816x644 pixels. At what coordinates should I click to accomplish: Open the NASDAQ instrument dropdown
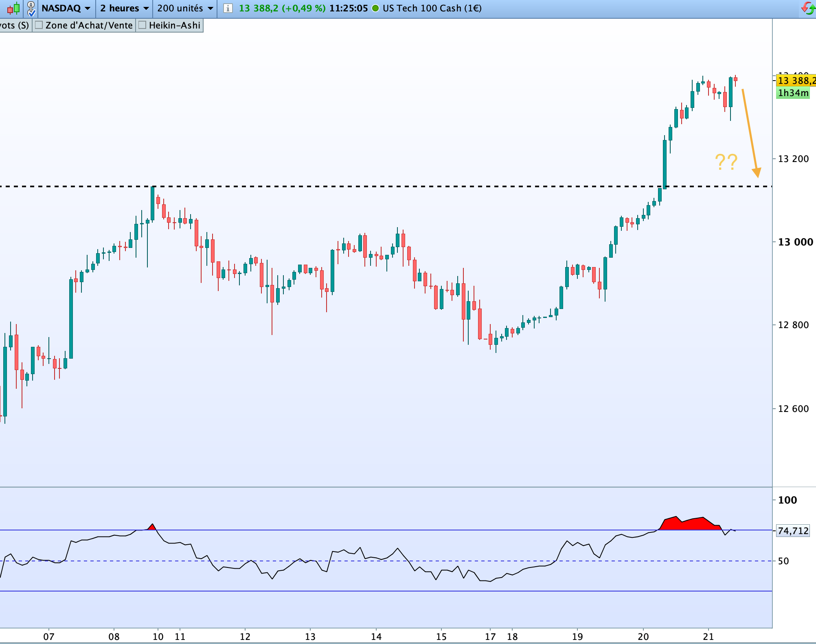pos(66,8)
